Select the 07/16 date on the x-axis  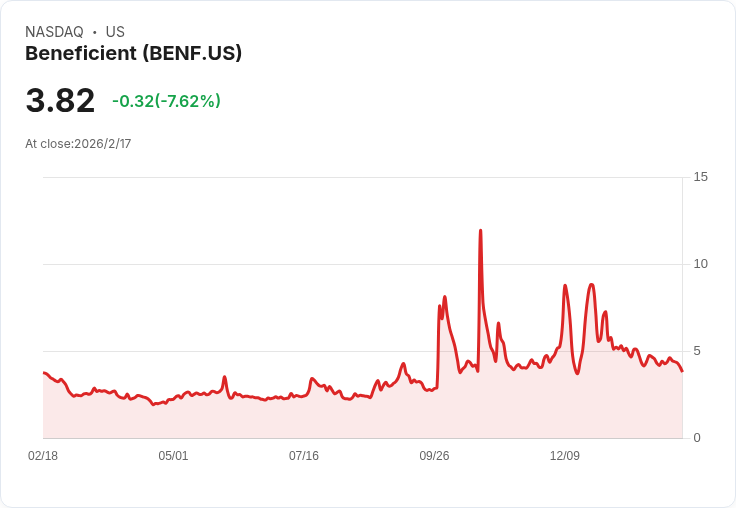pyautogui.click(x=304, y=456)
